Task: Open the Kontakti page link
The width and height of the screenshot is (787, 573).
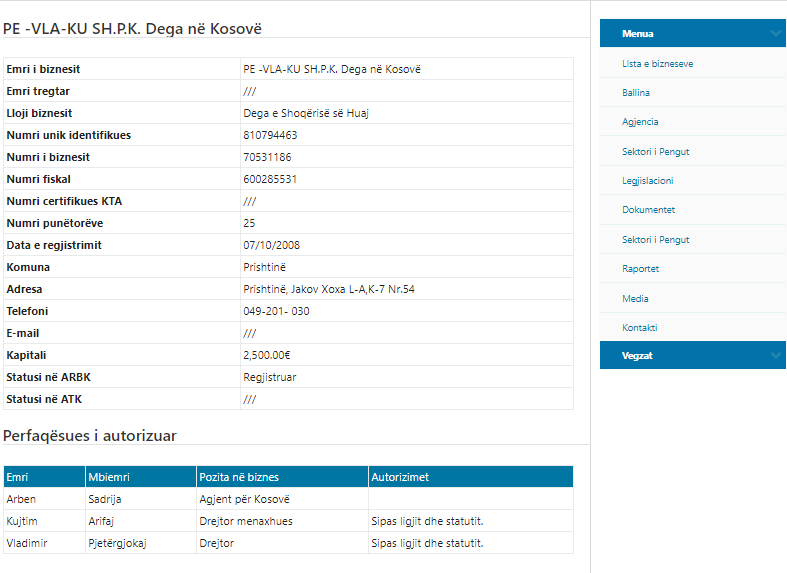Action: click(x=639, y=328)
